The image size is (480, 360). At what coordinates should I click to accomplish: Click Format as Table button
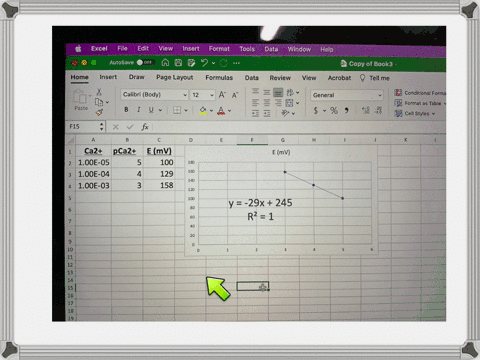pyautogui.click(x=420, y=103)
